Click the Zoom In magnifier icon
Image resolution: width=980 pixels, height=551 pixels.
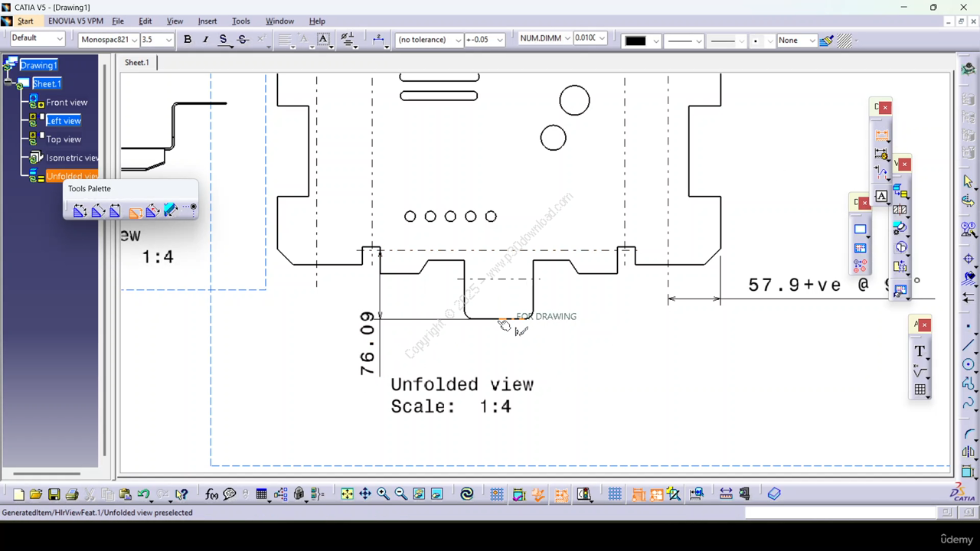point(383,494)
